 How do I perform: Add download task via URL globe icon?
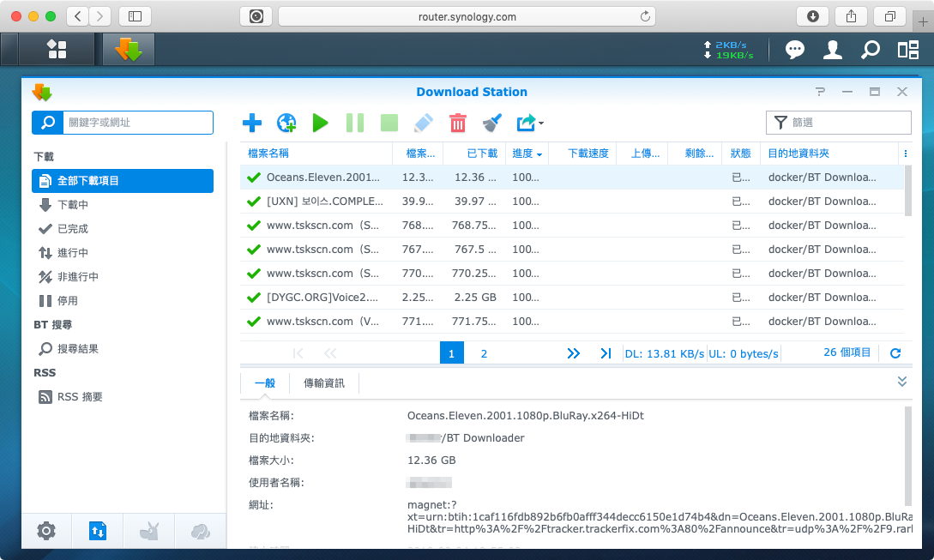pos(286,123)
